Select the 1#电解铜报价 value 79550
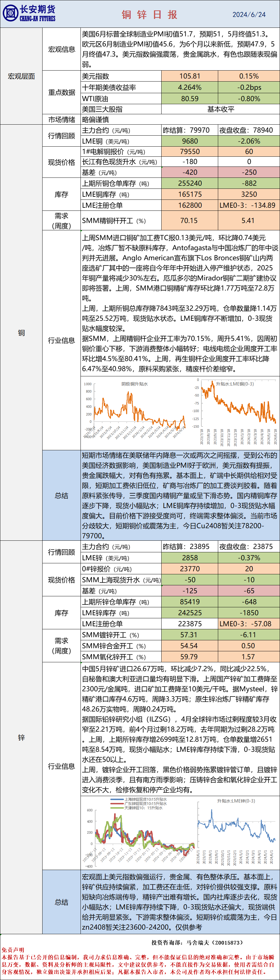Image resolution: width=280 pixels, height=980 pixels. coord(190,152)
